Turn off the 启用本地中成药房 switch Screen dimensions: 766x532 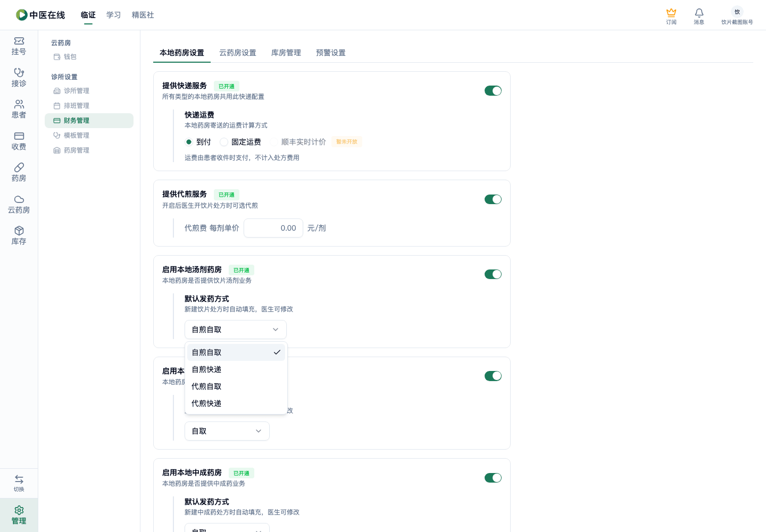tap(493, 478)
